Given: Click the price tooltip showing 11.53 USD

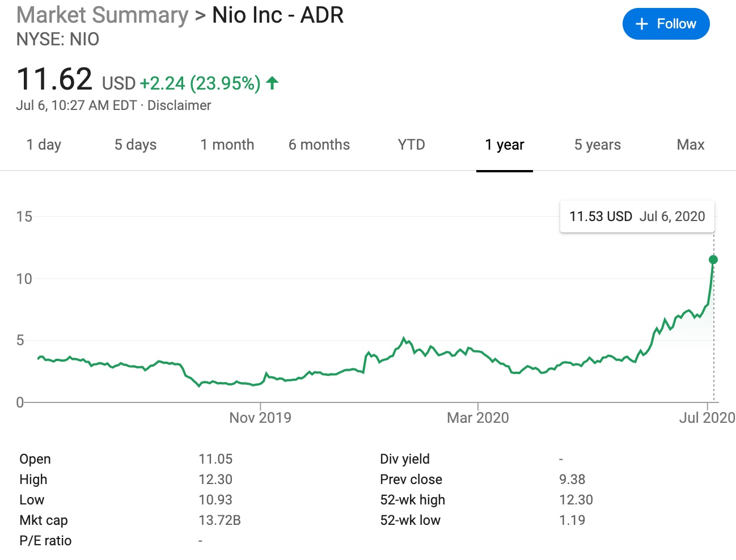Looking at the screenshot, I should click(x=636, y=216).
